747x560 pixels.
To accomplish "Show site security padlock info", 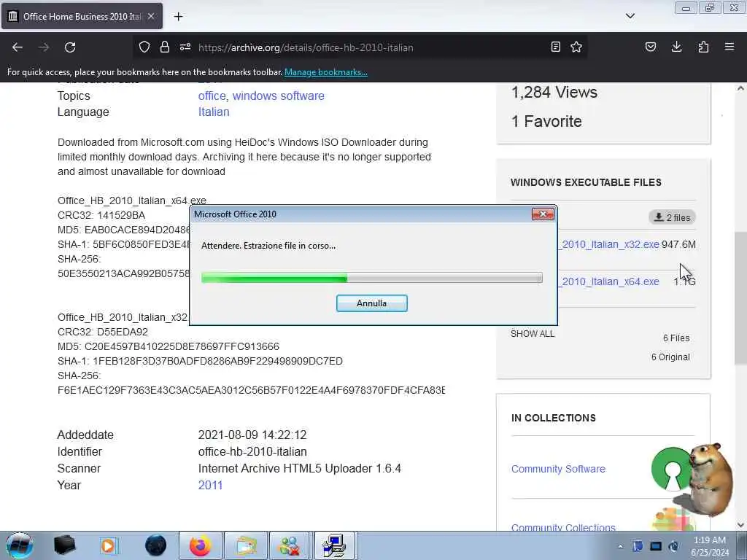I will [x=165, y=47].
